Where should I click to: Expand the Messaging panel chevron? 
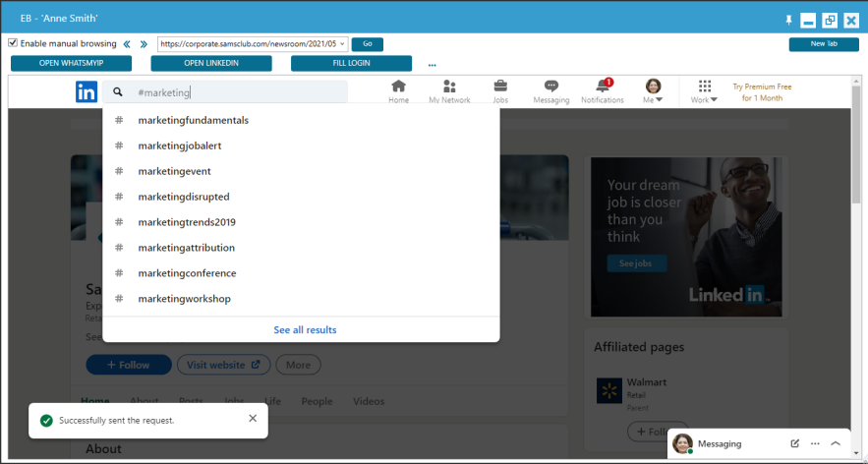836,443
